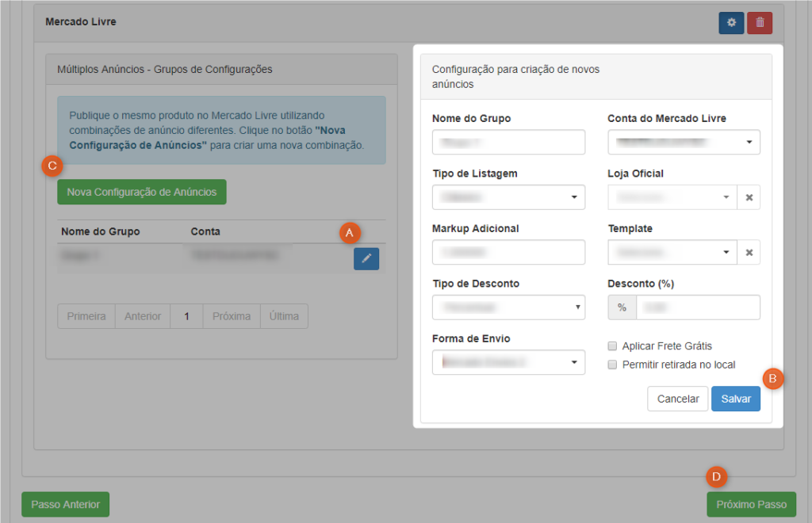Go to Anterior page
Screen dimensions: 812x523
point(143,316)
